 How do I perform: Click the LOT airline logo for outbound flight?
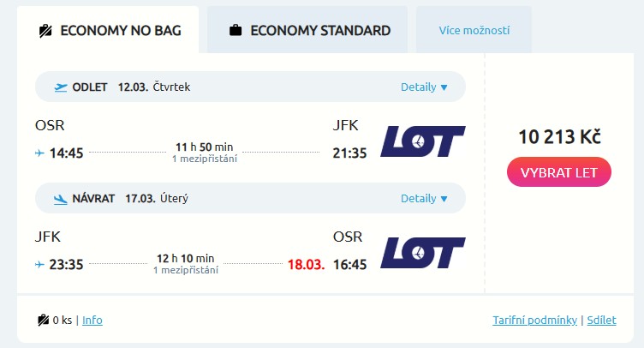click(x=422, y=141)
